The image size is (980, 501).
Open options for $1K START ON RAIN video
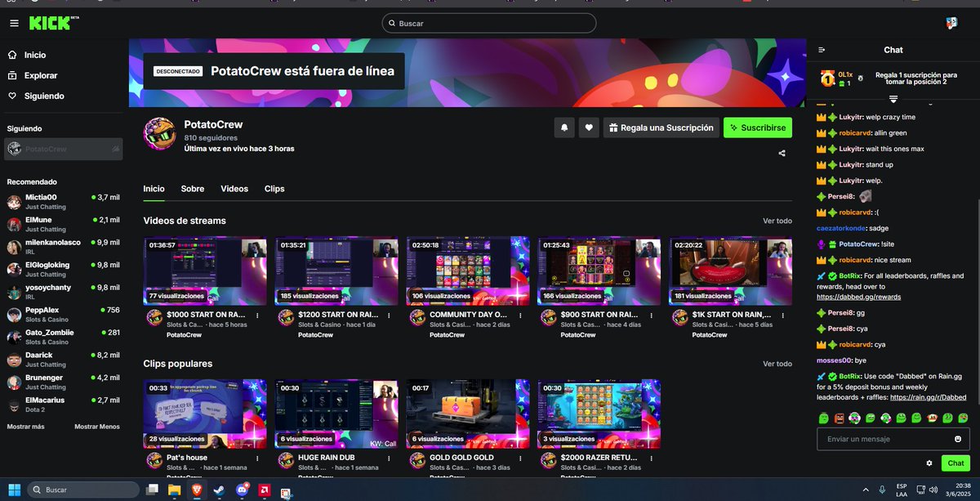784,315
